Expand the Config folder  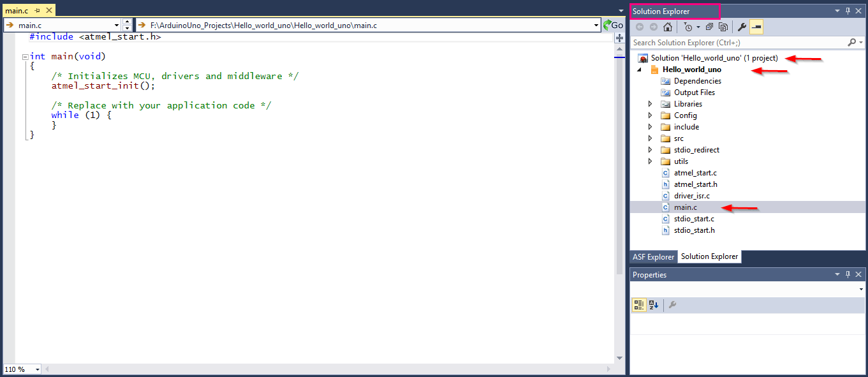point(650,115)
